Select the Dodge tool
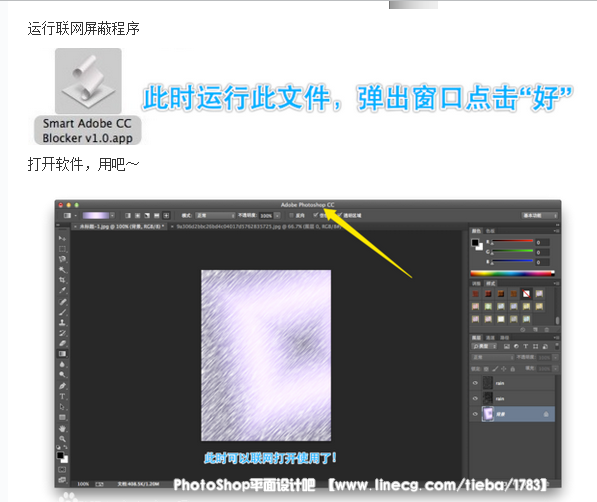The height and width of the screenshot is (502, 597). coord(62,375)
